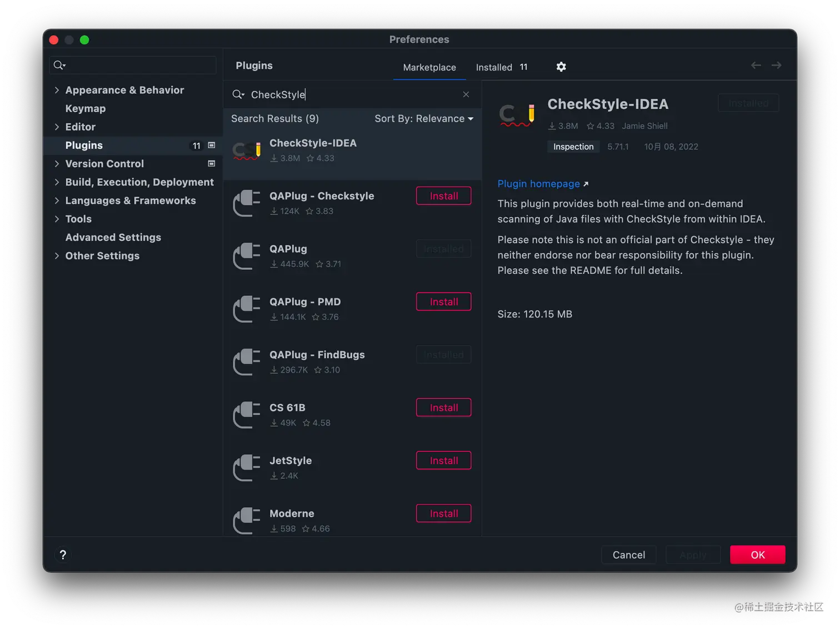The height and width of the screenshot is (629, 840).
Task: Click the project-level icon beside Plugins
Action: [211, 145]
